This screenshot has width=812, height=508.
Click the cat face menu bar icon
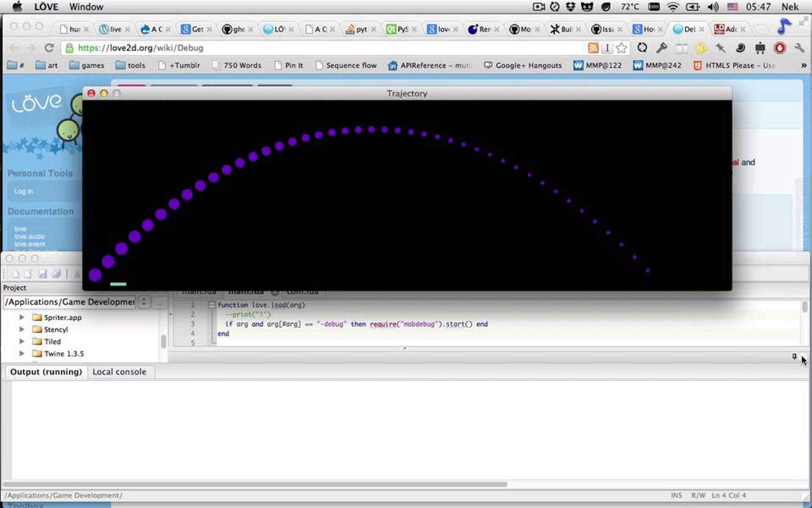tap(587, 7)
